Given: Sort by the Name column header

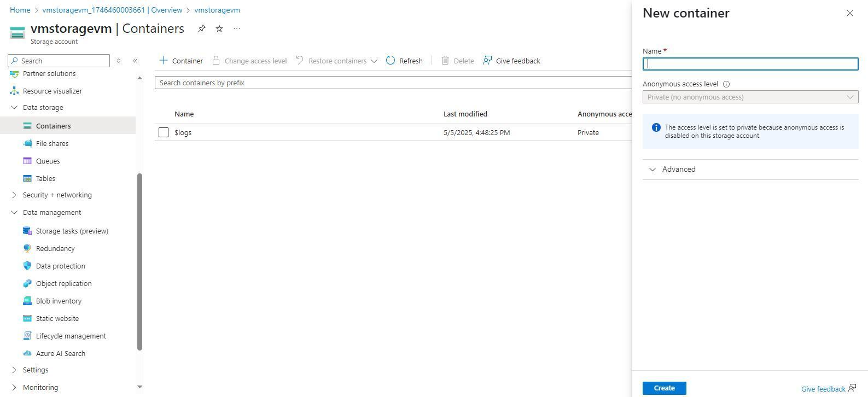Looking at the screenshot, I should coord(184,114).
